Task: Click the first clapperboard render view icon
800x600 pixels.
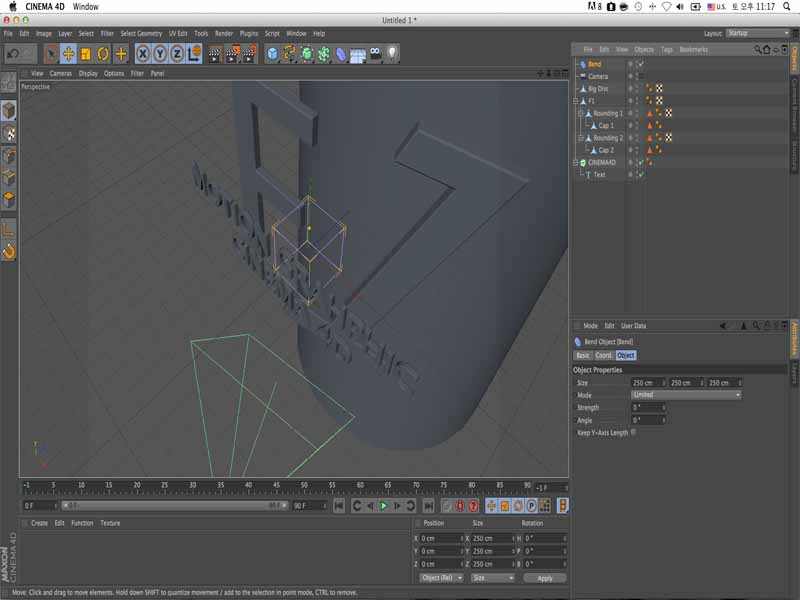Action: pos(215,54)
